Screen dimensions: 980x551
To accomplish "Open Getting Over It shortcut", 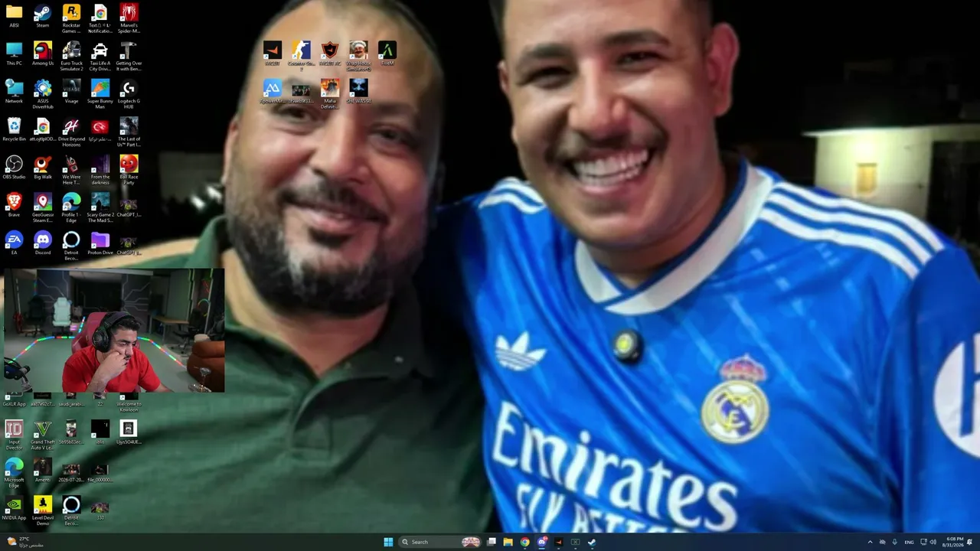I will coord(129,57).
